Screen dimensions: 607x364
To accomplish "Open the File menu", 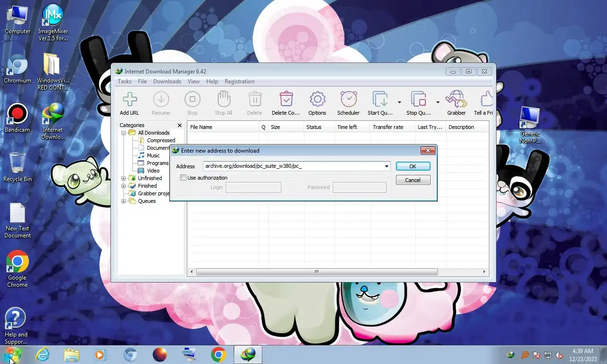I will [142, 82].
